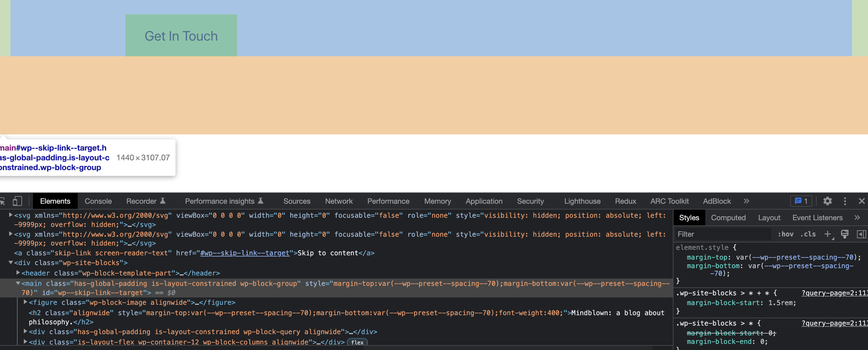This screenshot has width=868, height=350.
Task: Show more DevTools panel tabs
Action: click(x=746, y=201)
